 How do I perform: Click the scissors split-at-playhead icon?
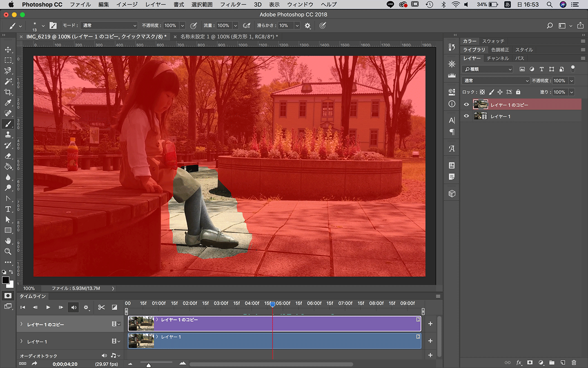pos(101,307)
